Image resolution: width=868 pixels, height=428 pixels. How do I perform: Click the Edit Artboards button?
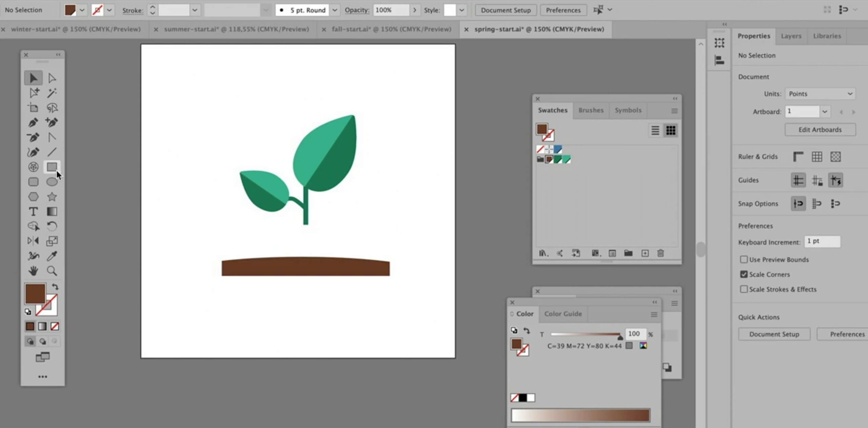(820, 130)
